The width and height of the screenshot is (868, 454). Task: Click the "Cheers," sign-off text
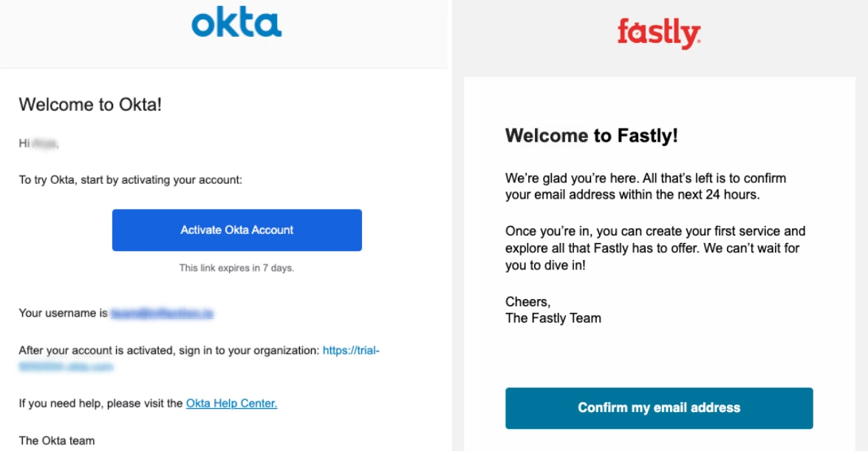(527, 301)
